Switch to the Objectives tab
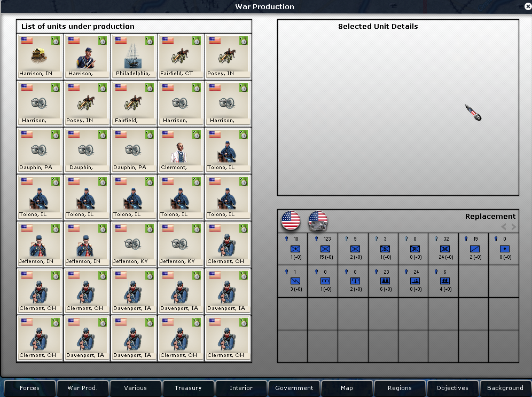532x397 pixels. [452, 388]
